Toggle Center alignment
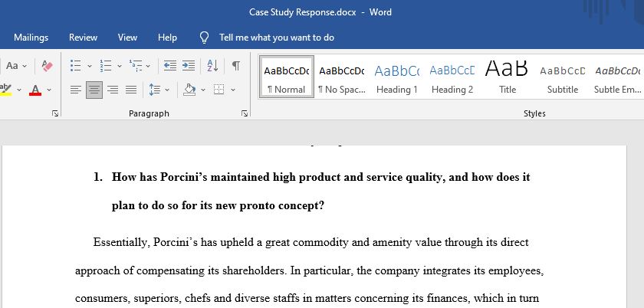644x308 pixels. click(x=94, y=90)
